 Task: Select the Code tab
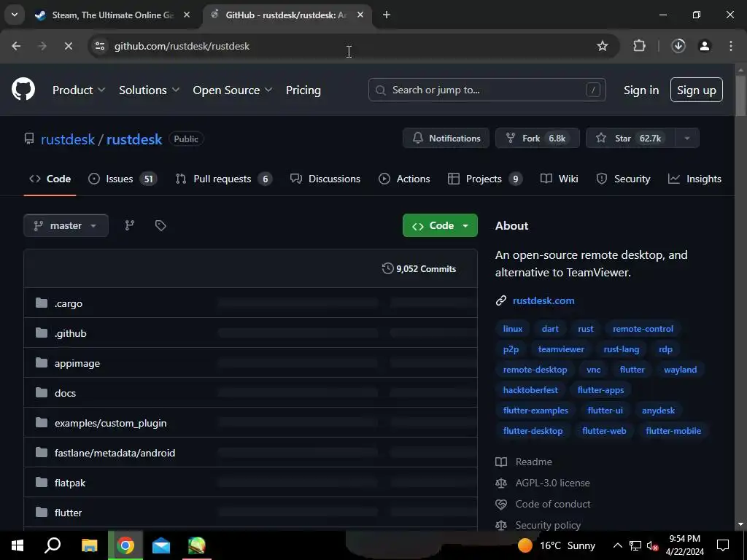(x=50, y=179)
